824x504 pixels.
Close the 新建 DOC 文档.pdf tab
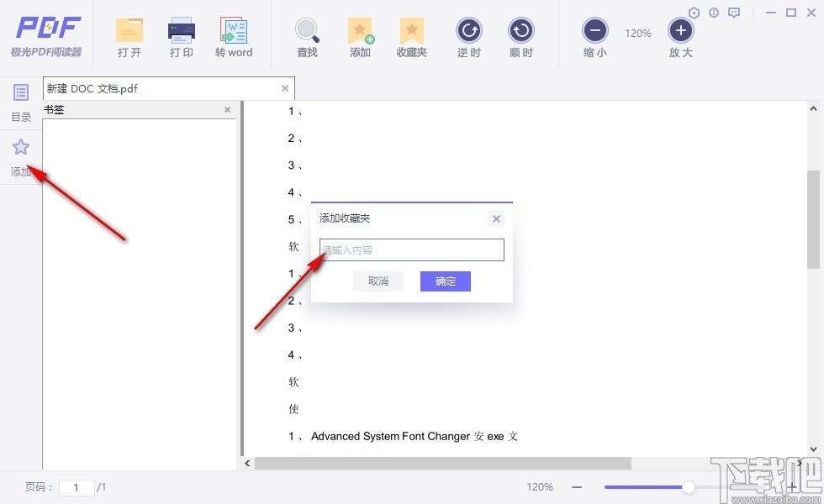285,88
